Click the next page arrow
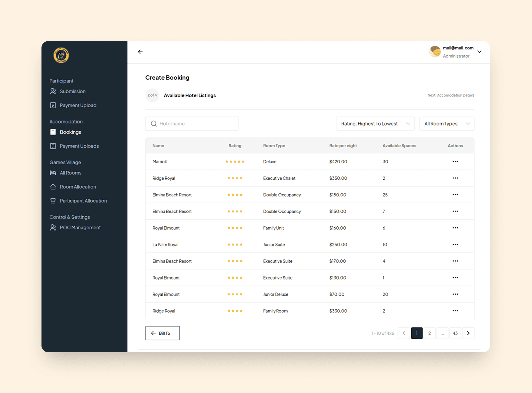This screenshot has width=532, height=393. click(468, 333)
